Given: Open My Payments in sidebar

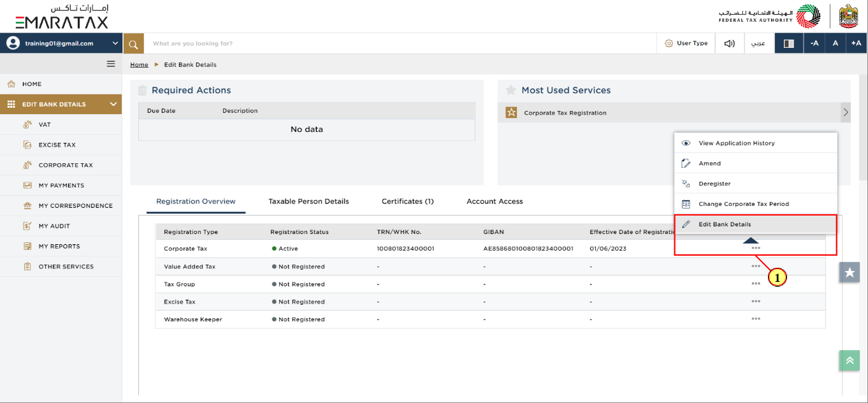Looking at the screenshot, I should (x=61, y=186).
